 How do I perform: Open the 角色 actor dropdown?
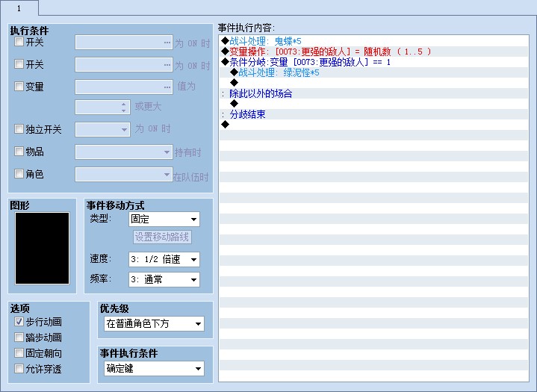pyautogui.click(x=124, y=175)
